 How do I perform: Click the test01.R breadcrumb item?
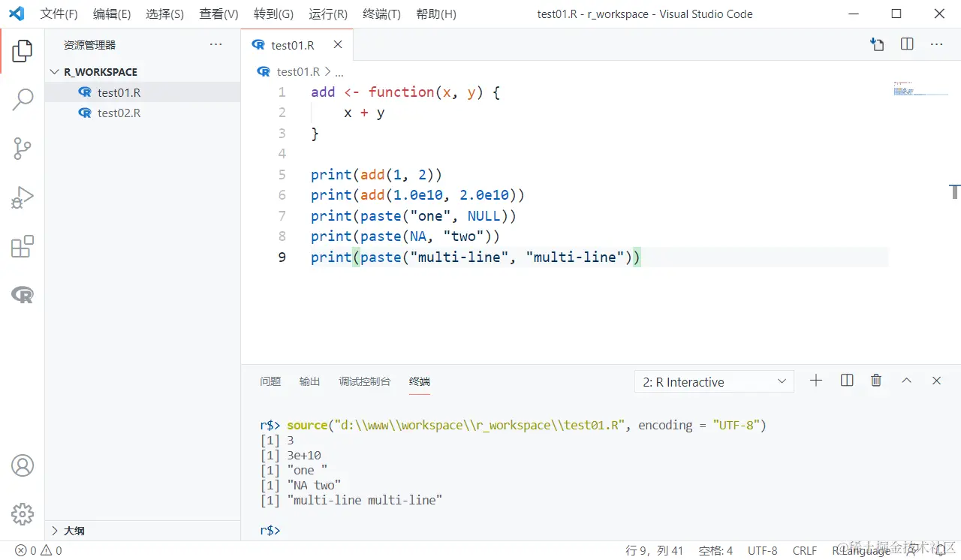pyautogui.click(x=298, y=72)
